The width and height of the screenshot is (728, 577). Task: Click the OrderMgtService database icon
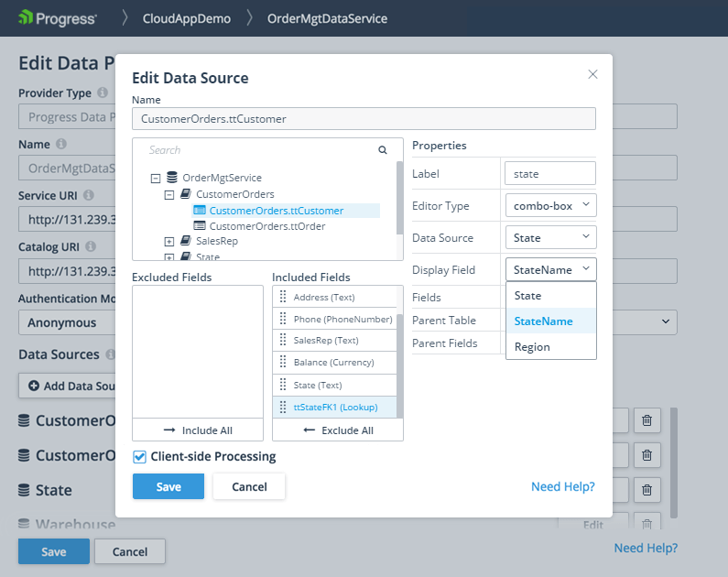pyautogui.click(x=172, y=178)
